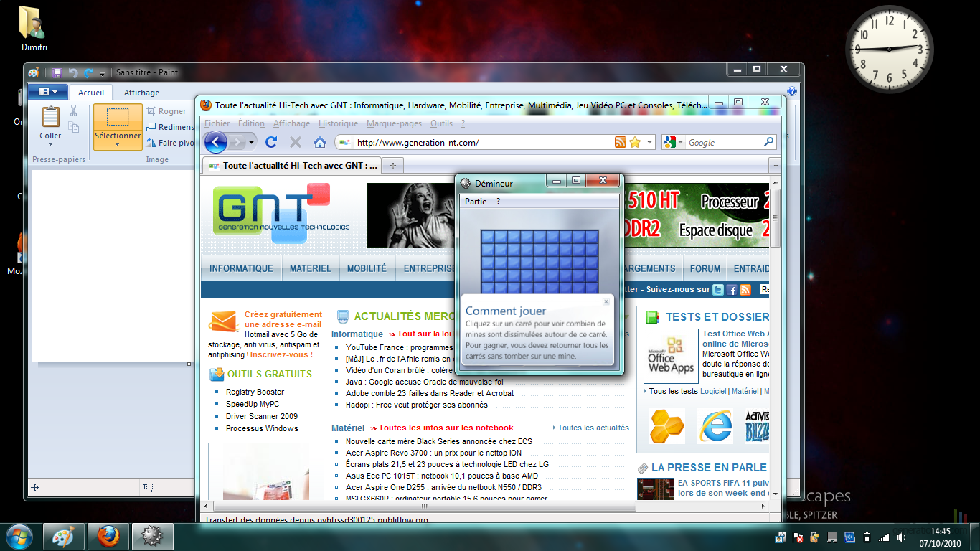Open the MATERIEL site navigation tab
The height and width of the screenshot is (551, 980).
pyautogui.click(x=311, y=268)
